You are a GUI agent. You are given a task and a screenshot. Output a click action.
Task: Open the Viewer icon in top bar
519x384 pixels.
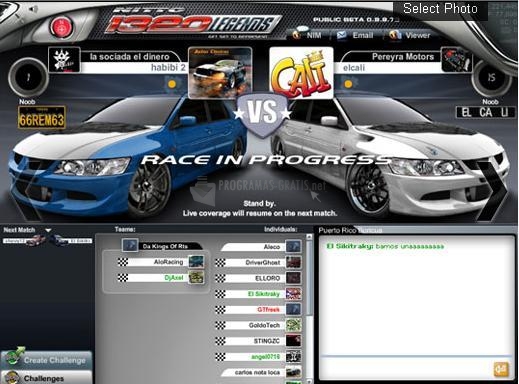coord(410,35)
